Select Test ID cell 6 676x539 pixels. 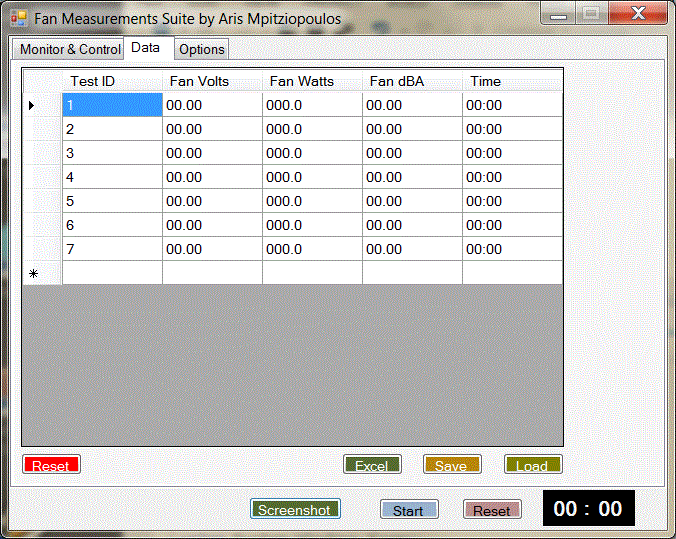pyautogui.click(x=112, y=225)
